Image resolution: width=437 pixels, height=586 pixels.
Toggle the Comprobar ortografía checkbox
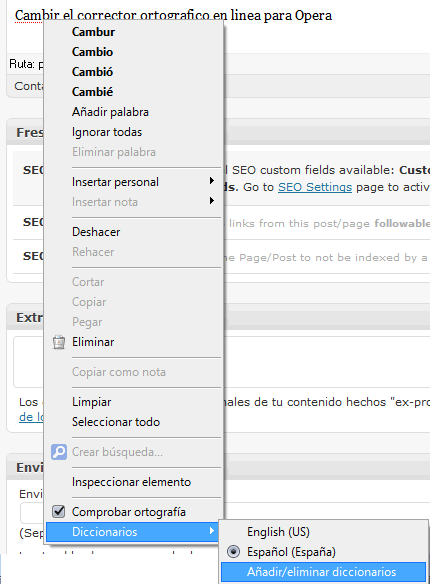tap(59, 512)
